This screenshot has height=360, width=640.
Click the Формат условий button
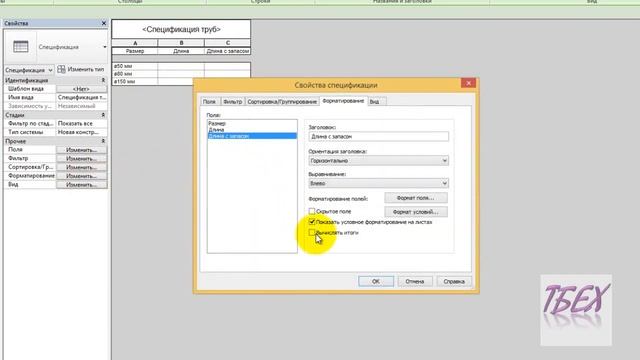click(416, 212)
